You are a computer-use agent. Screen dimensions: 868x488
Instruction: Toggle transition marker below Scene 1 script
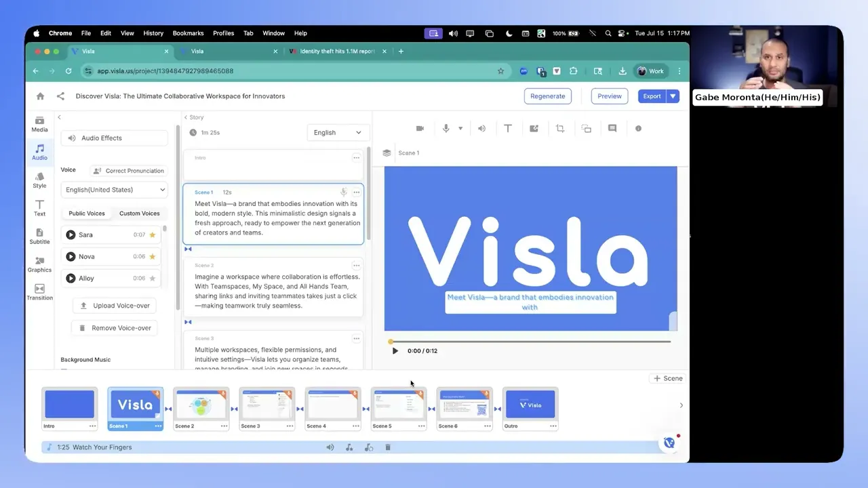188,249
